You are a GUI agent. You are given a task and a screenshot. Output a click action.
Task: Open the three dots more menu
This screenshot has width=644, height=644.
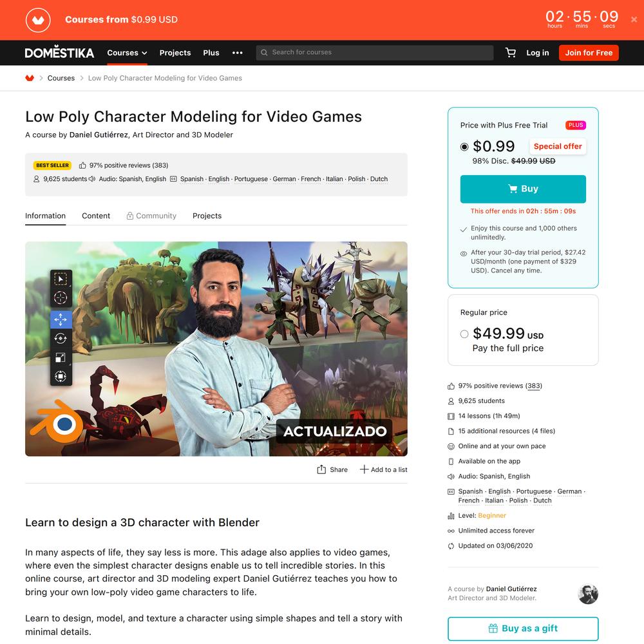[x=238, y=53]
